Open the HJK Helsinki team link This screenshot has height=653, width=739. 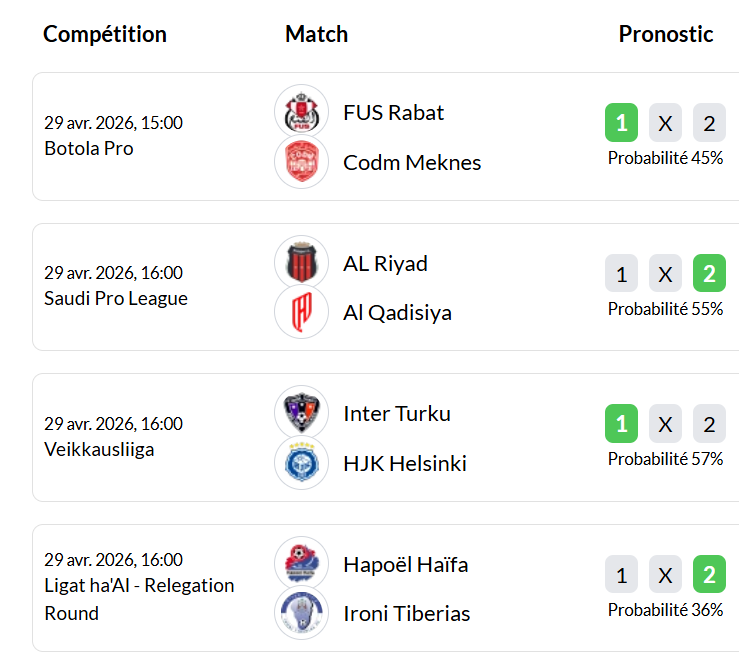[x=404, y=463]
